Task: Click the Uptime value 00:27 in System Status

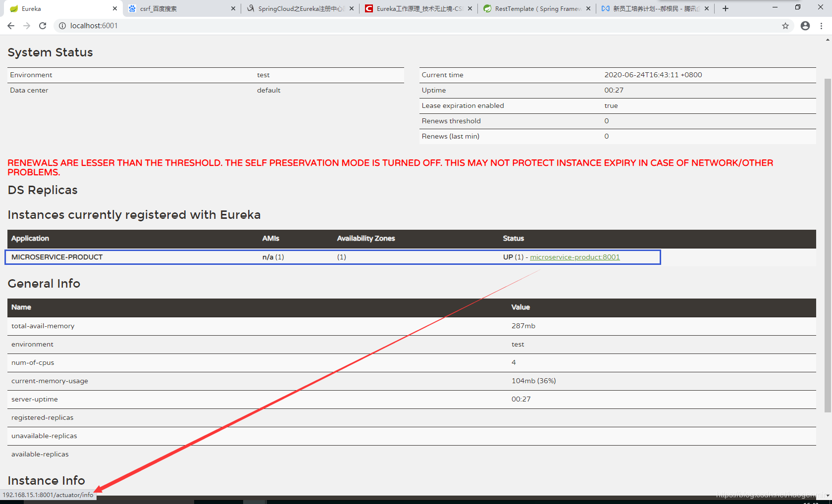Action: point(614,90)
